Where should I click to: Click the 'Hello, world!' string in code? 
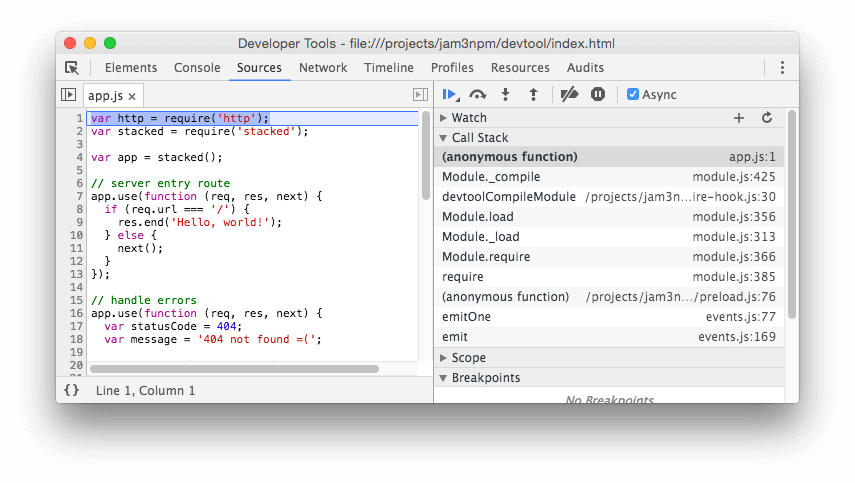coord(220,222)
